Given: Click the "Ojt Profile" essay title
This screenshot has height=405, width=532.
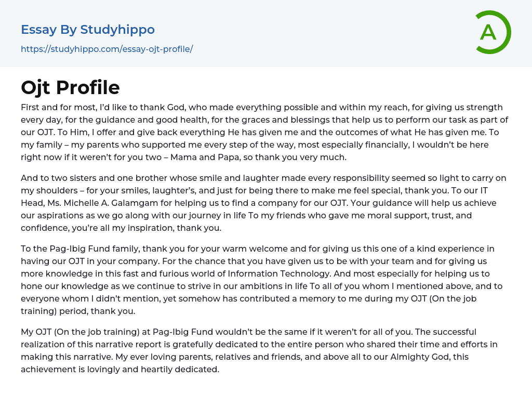Looking at the screenshot, I should (x=70, y=87).
